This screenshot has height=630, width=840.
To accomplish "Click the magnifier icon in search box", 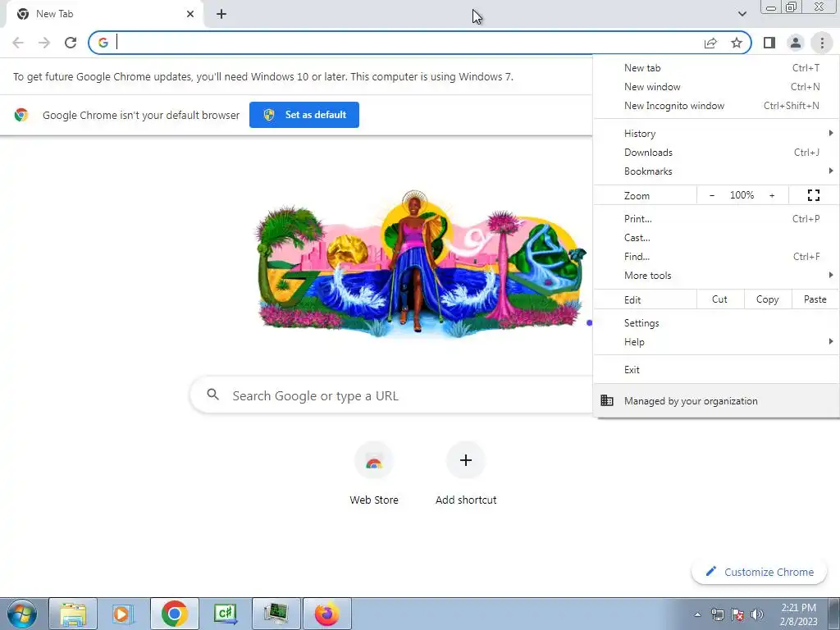I will (212, 395).
